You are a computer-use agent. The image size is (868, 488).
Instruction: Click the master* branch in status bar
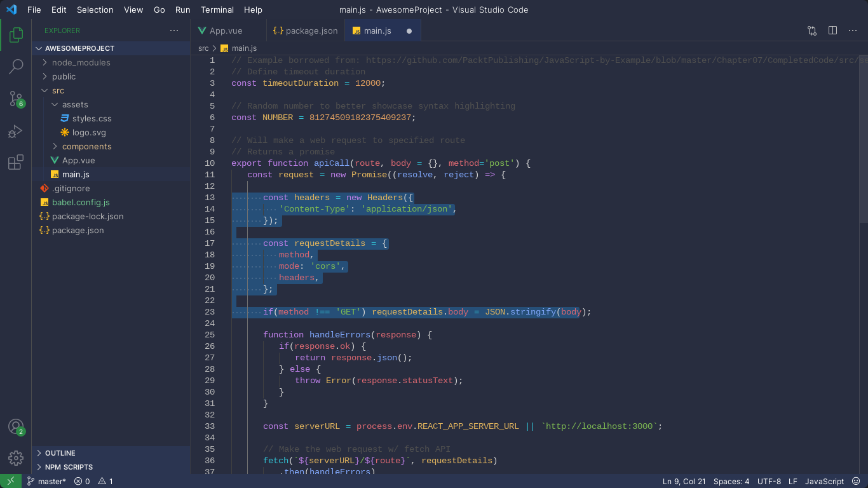[x=46, y=482]
